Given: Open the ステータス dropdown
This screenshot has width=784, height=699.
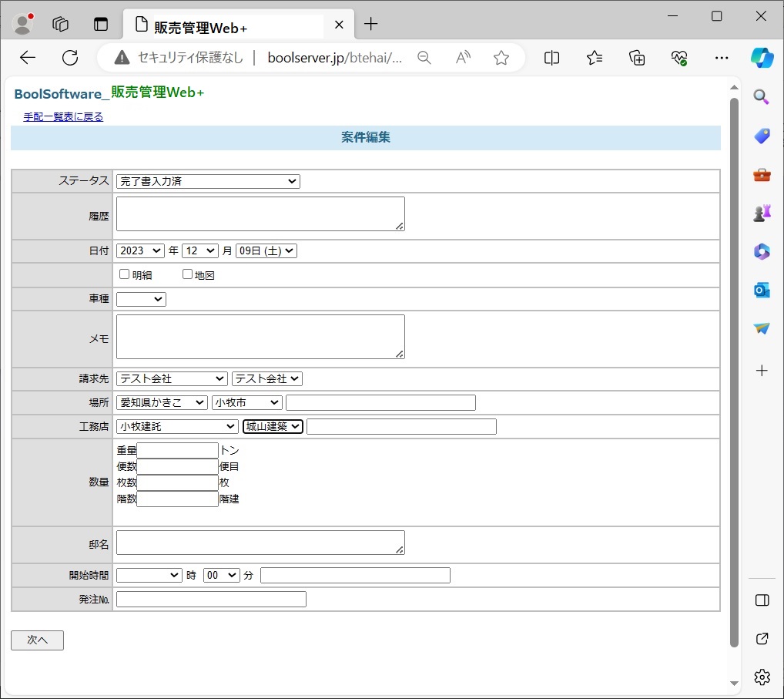Looking at the screenshot, I should [208, 181].
